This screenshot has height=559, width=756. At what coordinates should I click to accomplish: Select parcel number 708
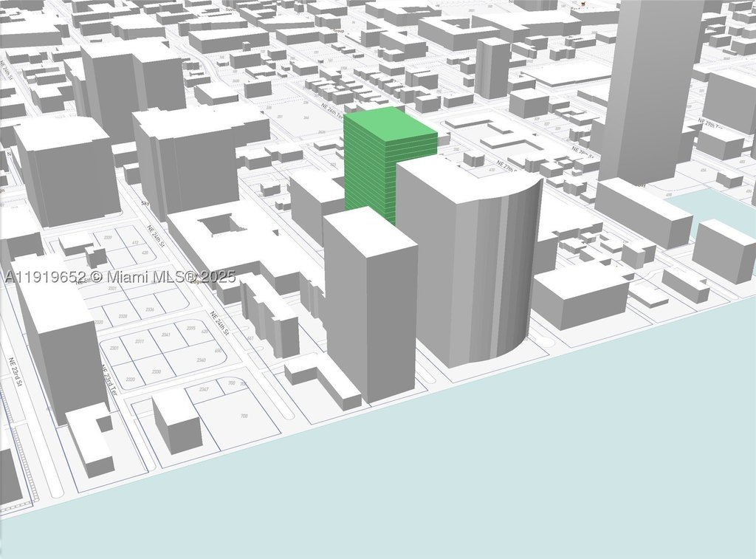pyautogui.click(x=244, y=415)
